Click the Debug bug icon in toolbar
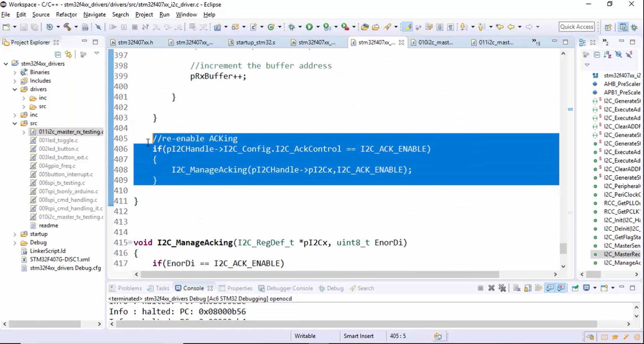The image size is (644, 344). click(292, 27)
